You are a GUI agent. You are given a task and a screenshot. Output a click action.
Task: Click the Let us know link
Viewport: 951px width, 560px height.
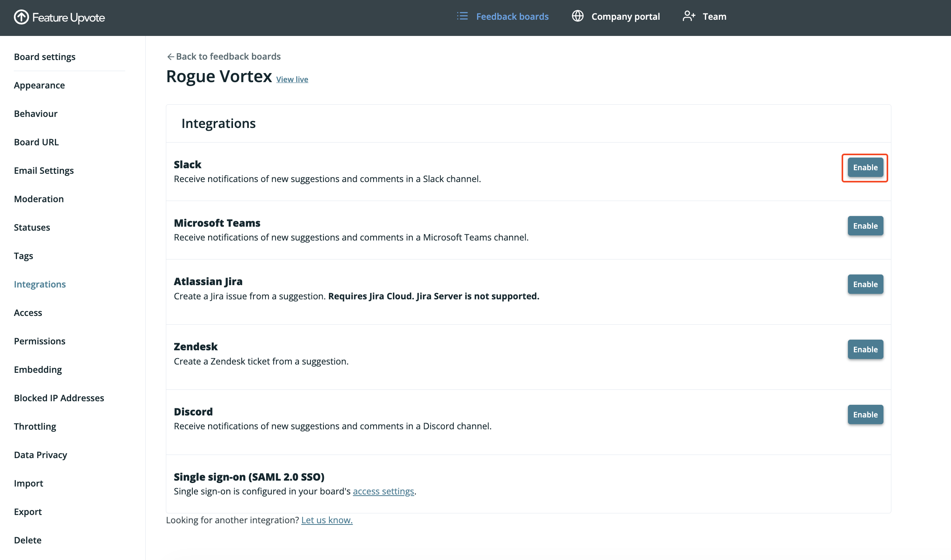click(327, 520)
